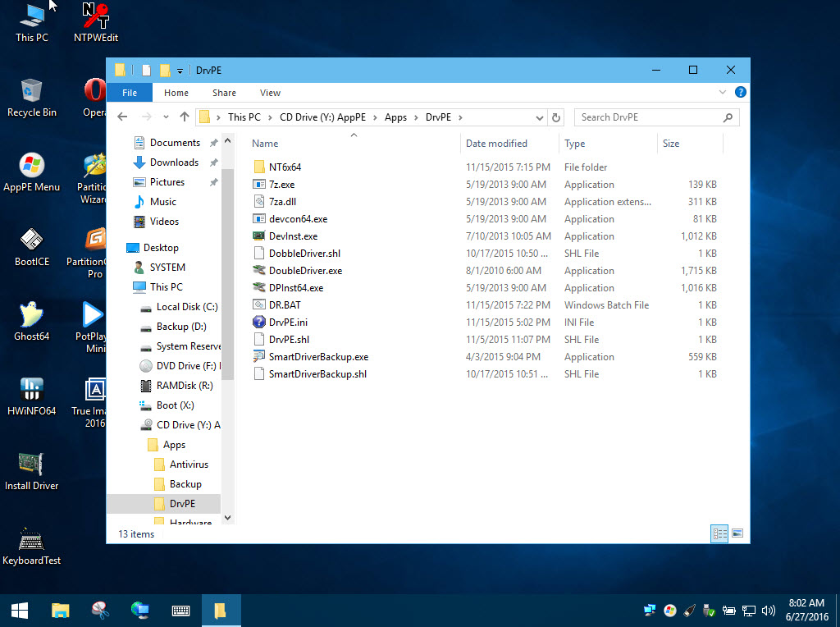The height and width of the screenshot is (627, 840).
Task: Click the taskbar clock showing 8:02 AM
Action: [807, 611]
